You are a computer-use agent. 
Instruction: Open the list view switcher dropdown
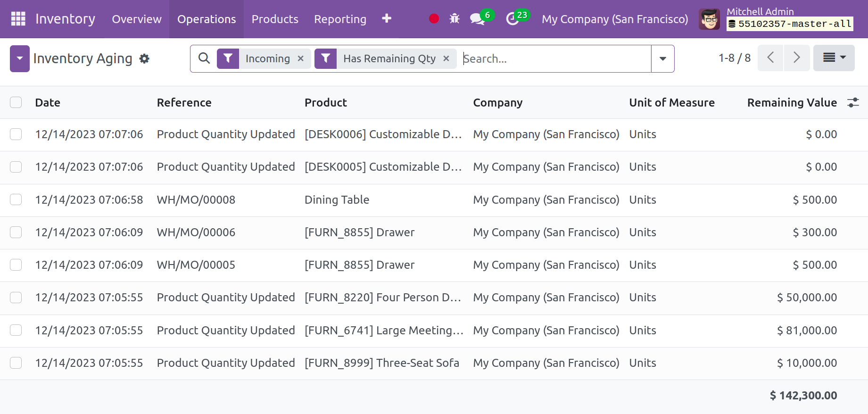pyautogui.click(x=834, y=58)
